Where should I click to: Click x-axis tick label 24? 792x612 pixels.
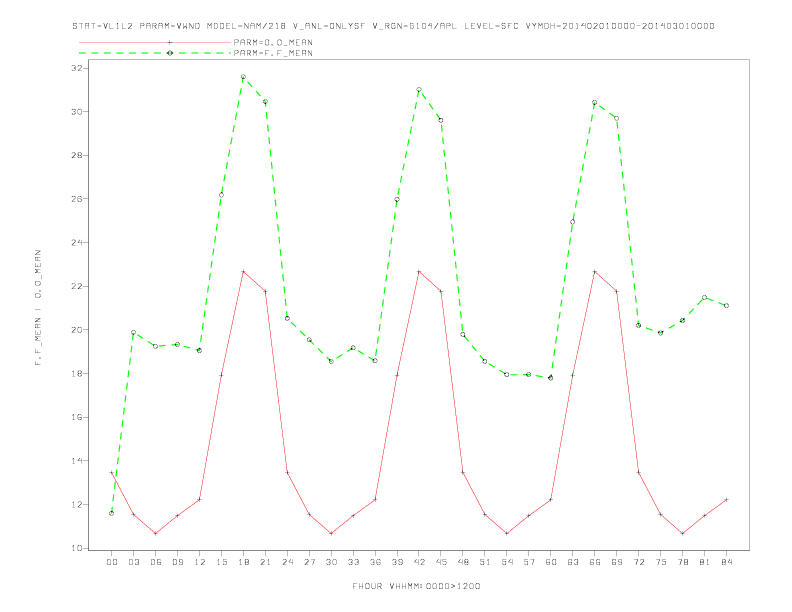(287, 562)
